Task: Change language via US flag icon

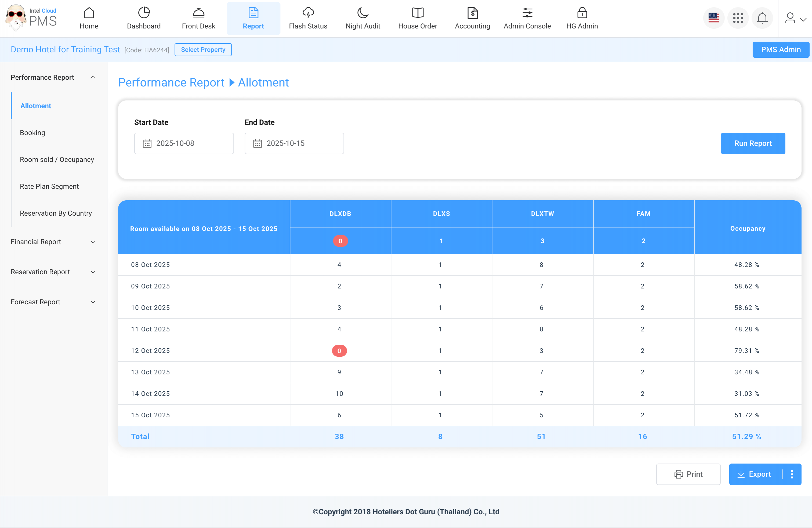Action: tap(713, 18)
